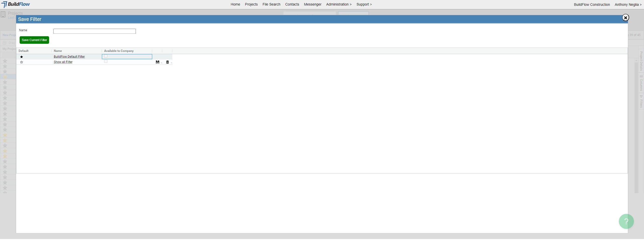Open Messenger in top navigation
The width and height of the screenshot is (644, 240).
pyautogui.click(x=312, y=4)
